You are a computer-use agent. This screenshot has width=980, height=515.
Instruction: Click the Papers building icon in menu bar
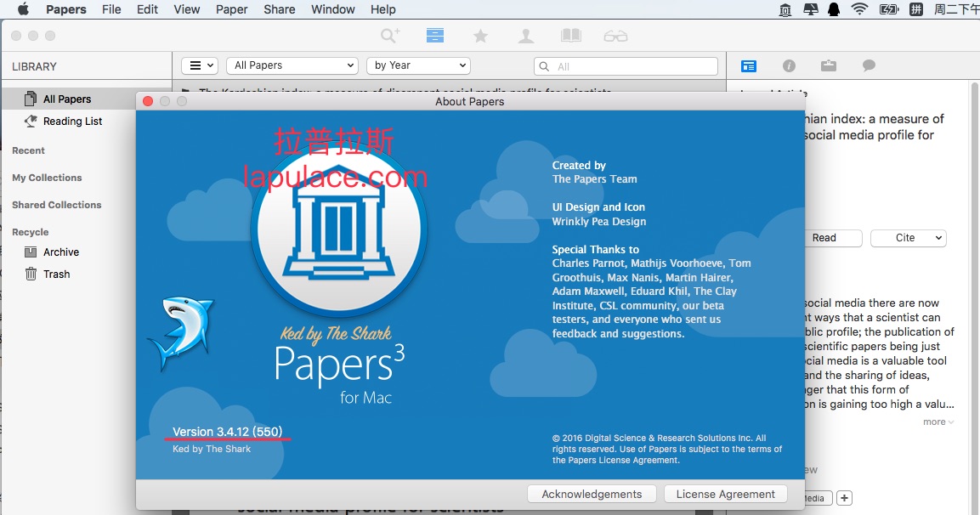click(785, 9)
